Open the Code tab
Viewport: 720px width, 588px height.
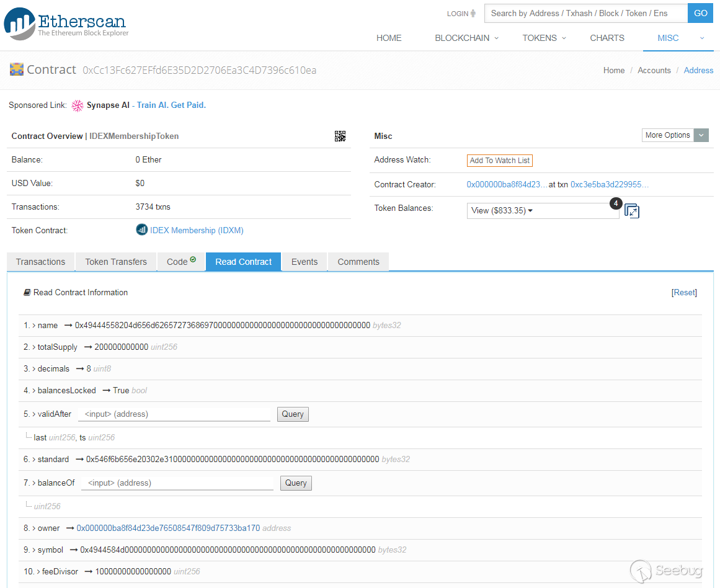click(181, 262)
